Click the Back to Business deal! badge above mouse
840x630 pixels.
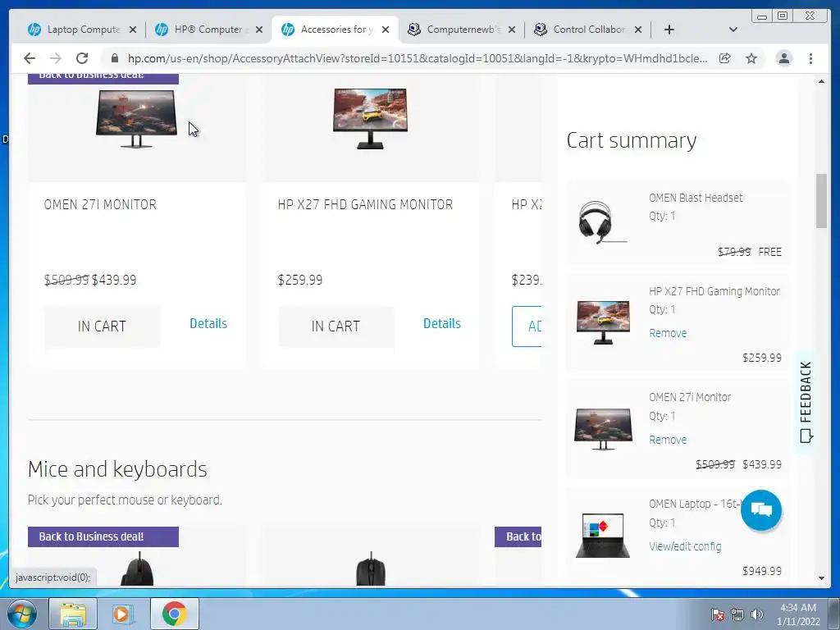point(103,536)
